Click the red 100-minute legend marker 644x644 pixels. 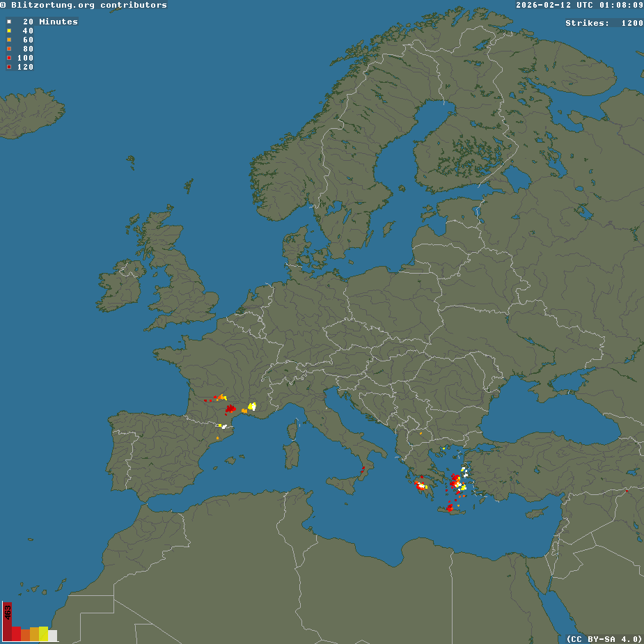point(9,58)
